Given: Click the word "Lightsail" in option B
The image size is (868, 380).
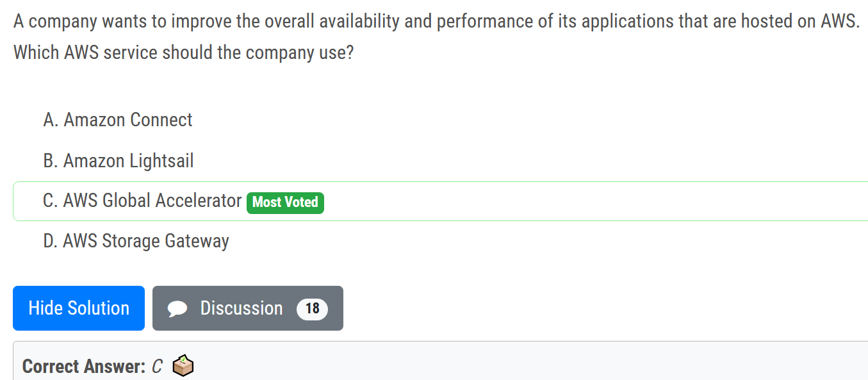Looking at the screenshot, I should (x=161, y=160).
